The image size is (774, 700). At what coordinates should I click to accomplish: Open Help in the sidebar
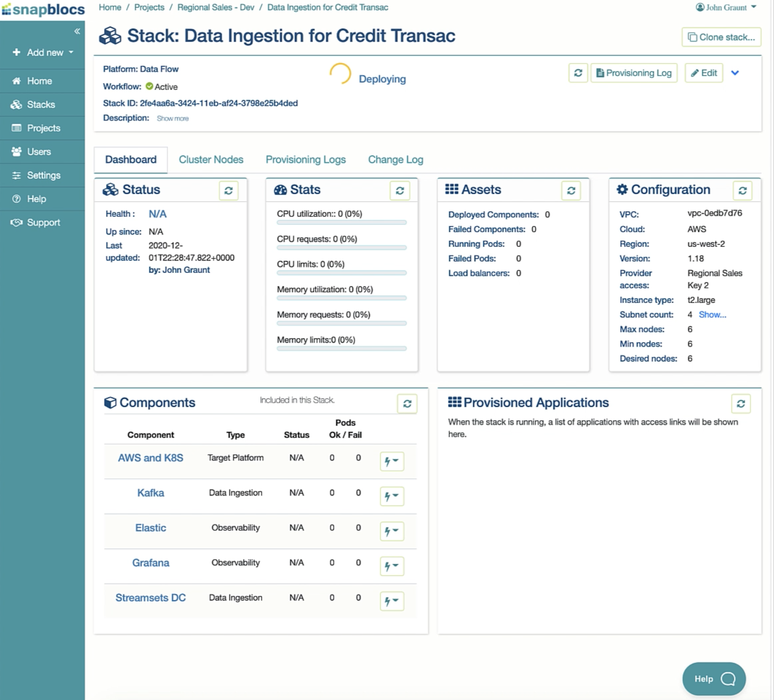coord(42,199)
